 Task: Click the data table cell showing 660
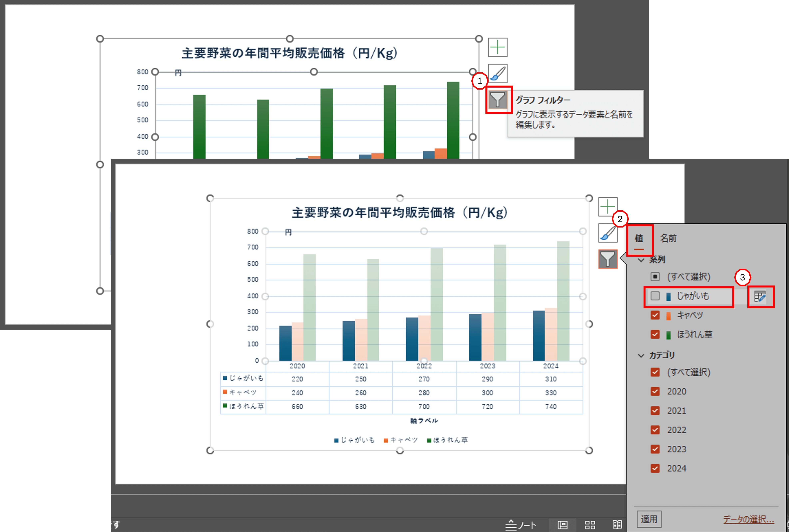click(x=297, y=407)
